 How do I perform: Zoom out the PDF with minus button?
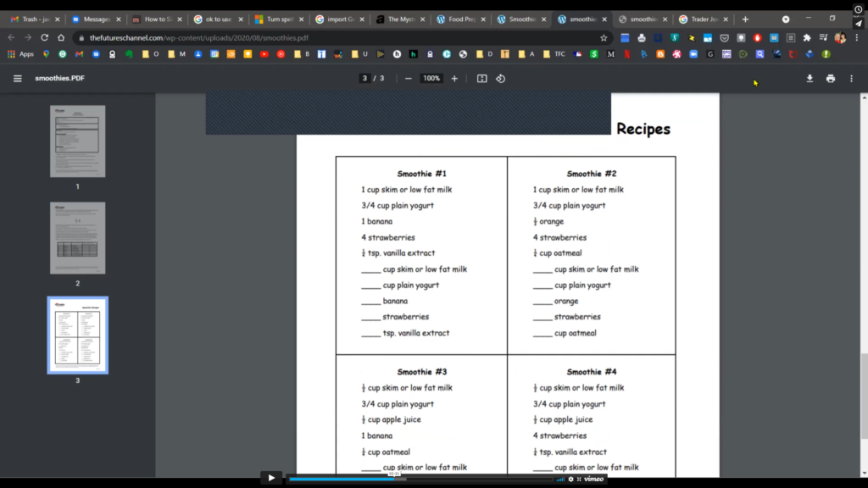pos(409,79)
